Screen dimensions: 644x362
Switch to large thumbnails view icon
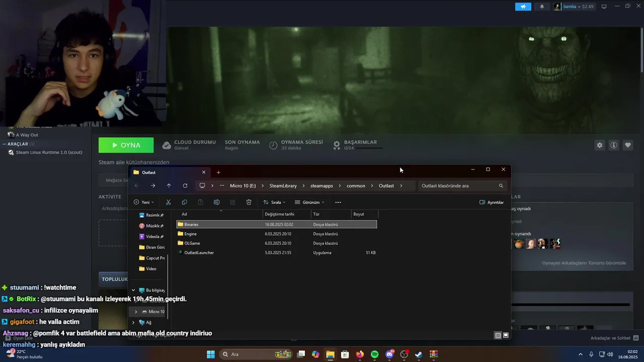pos(506,335)
